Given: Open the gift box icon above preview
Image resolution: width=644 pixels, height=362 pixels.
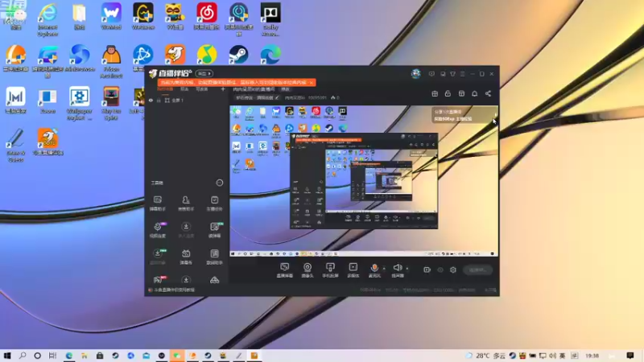Looking at the screenshot, I should point(435,93).
